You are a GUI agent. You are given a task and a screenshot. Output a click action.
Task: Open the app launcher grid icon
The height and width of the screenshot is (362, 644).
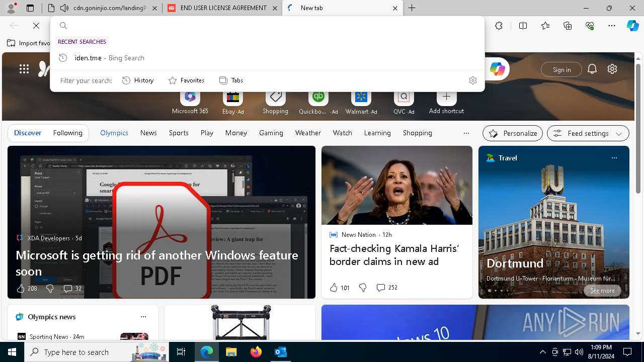coord(24,69)
